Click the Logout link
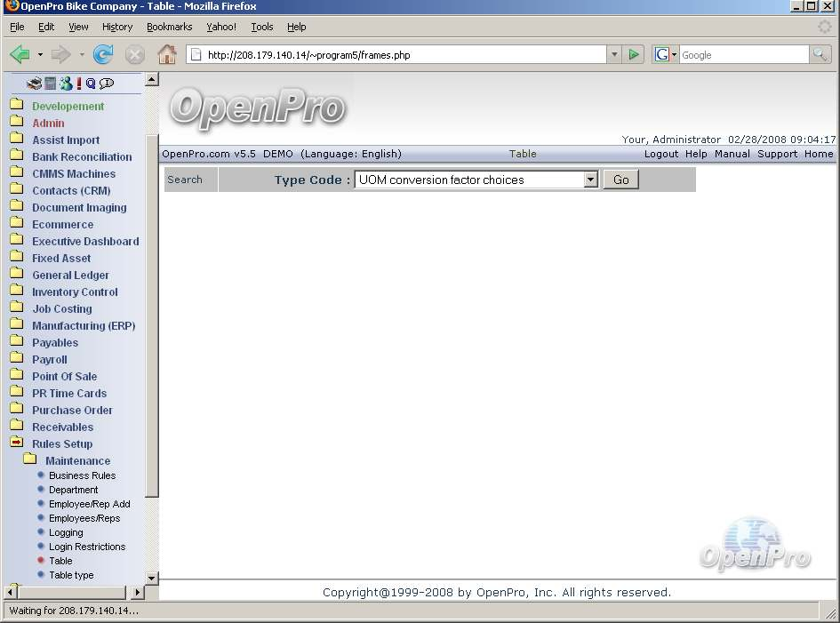The height and width of the screenshot is (623, 840). [660, 154]
